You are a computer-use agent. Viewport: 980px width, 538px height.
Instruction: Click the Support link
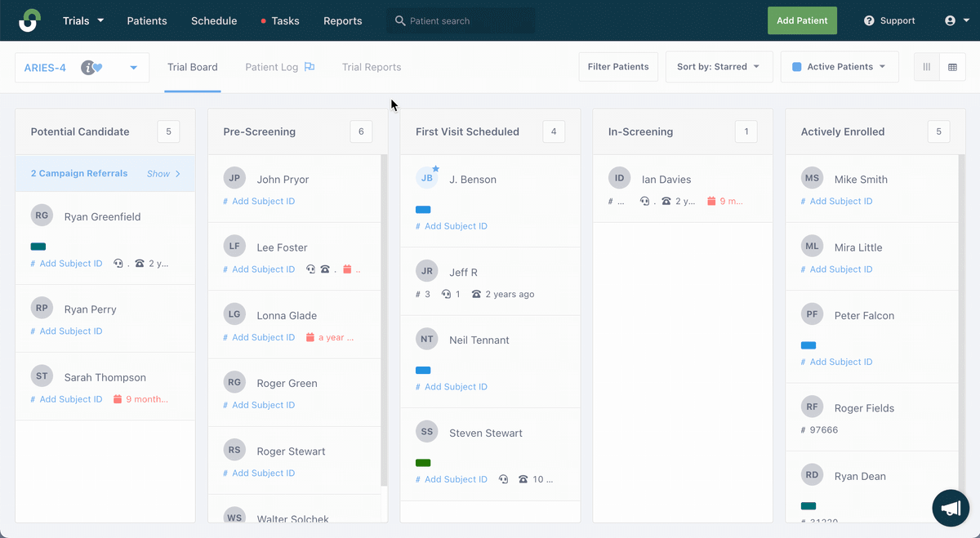click(x=889, y=20)
